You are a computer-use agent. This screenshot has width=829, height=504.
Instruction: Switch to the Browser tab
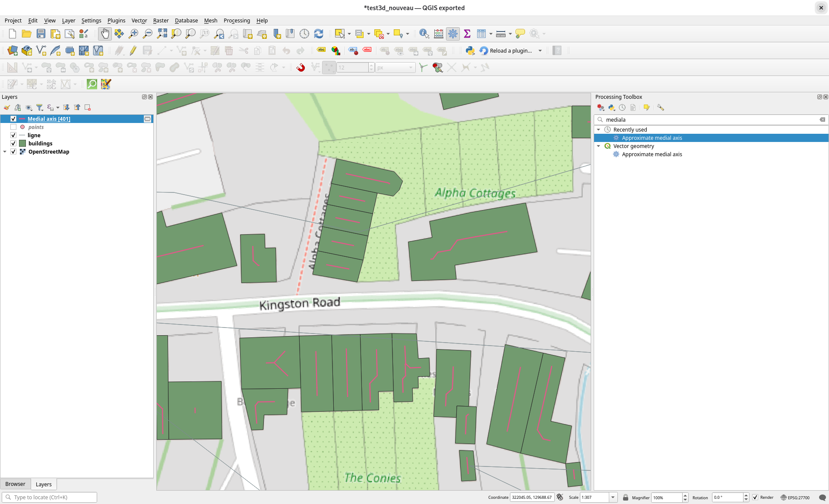(15, 484)
